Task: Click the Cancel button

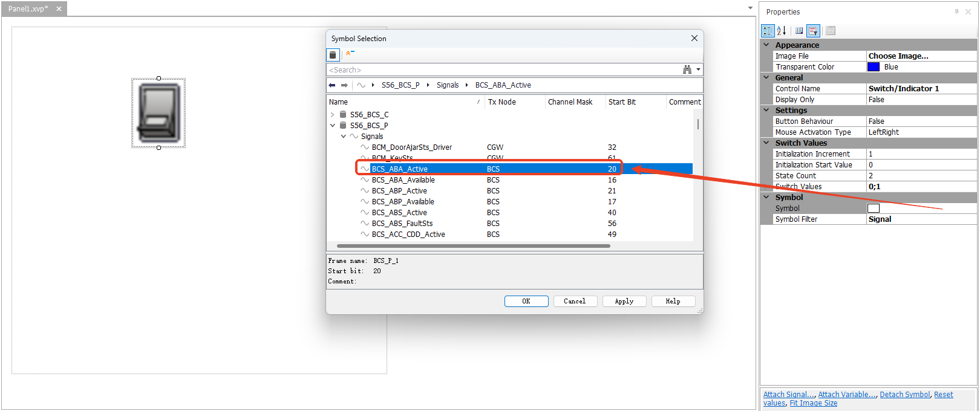Action: [x=575, y=301]
